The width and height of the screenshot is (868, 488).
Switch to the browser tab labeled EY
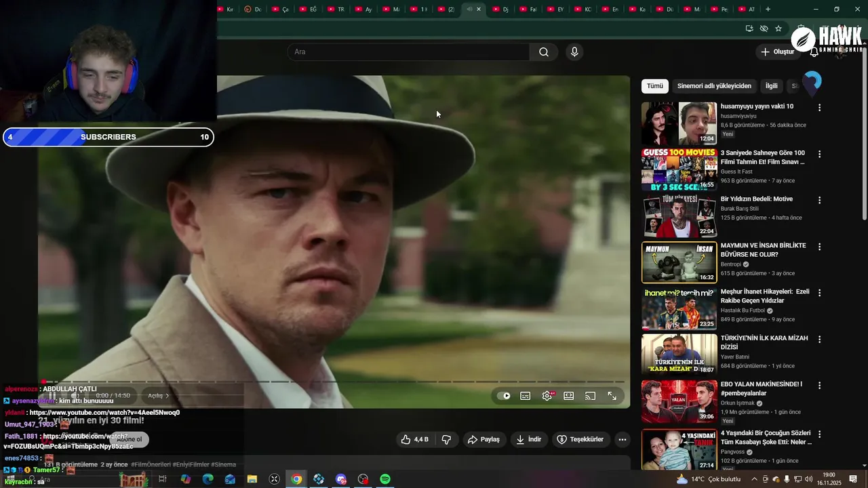click(555, 9)
